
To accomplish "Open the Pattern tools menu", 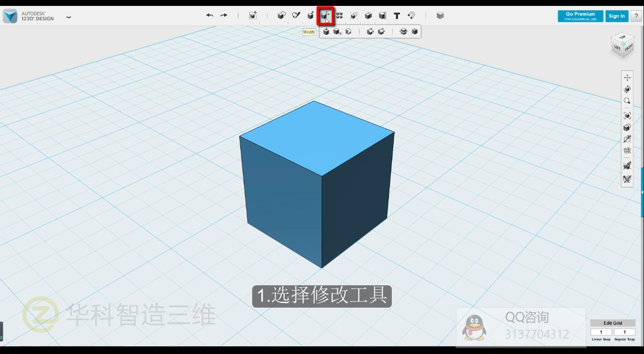I will pos(339,16).
